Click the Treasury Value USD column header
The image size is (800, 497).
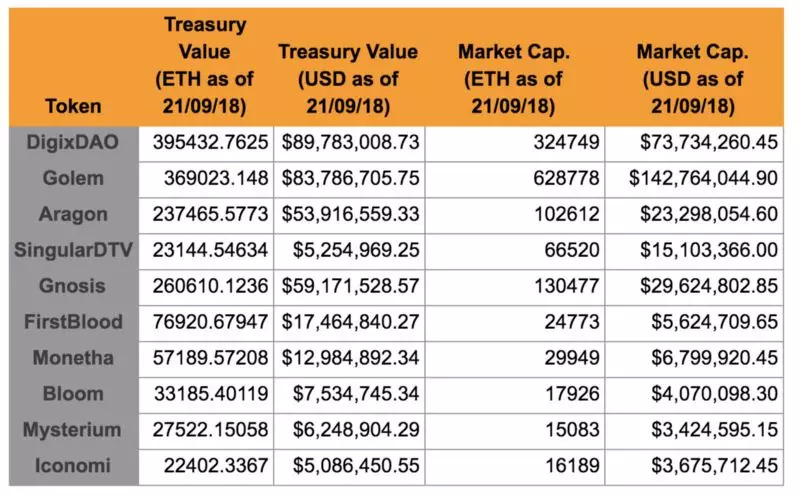click(x=350, y=78)
